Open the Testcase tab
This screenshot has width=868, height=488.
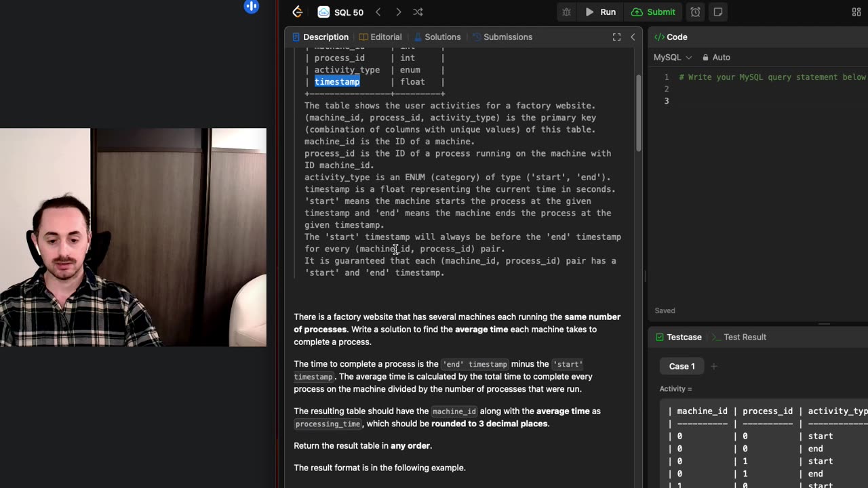coord(678,337)
